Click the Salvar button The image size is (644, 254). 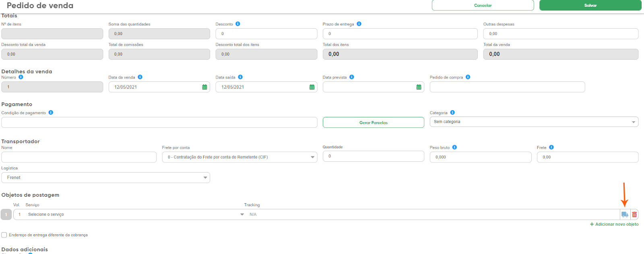tap(590, 5)
